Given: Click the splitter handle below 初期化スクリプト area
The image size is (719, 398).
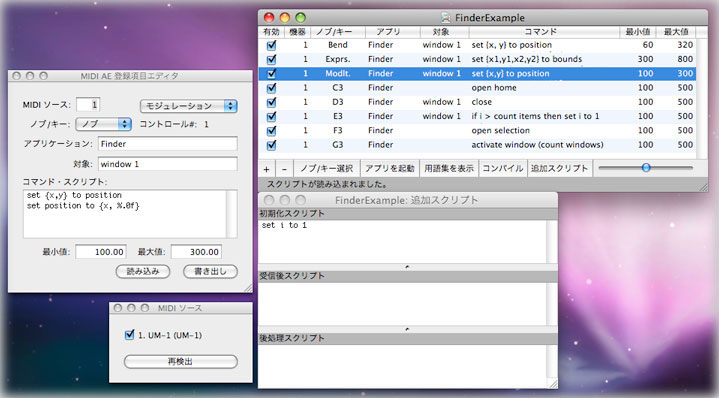Looking at the screenshot, I should tap(408, 267).
